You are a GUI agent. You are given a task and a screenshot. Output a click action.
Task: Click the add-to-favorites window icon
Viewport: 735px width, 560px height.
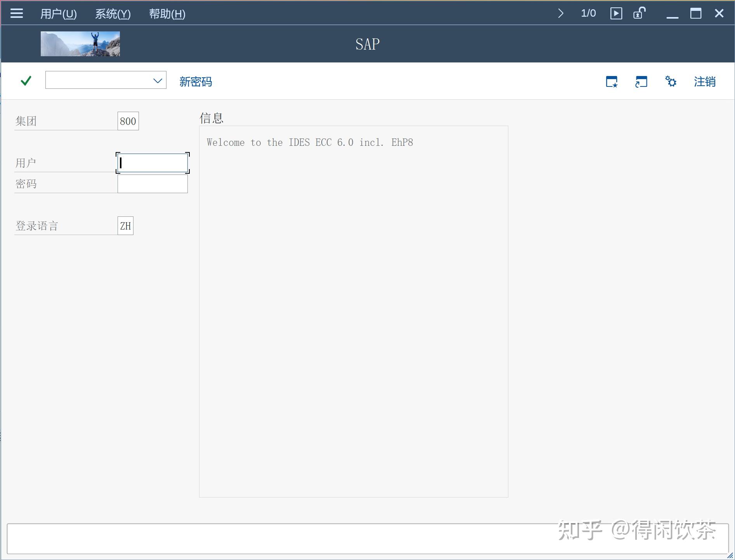coord(612,82)
